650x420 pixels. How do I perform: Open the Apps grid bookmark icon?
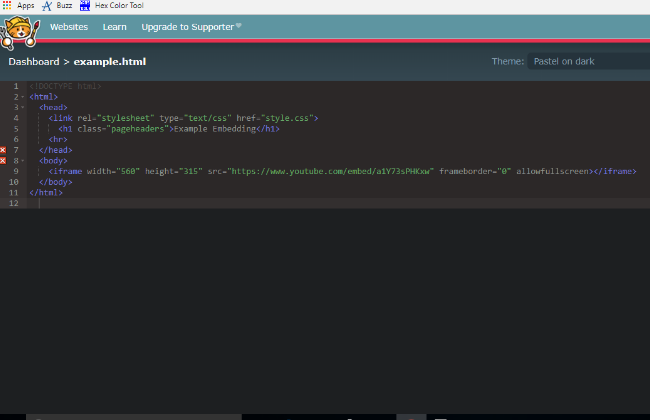[7, 5]
